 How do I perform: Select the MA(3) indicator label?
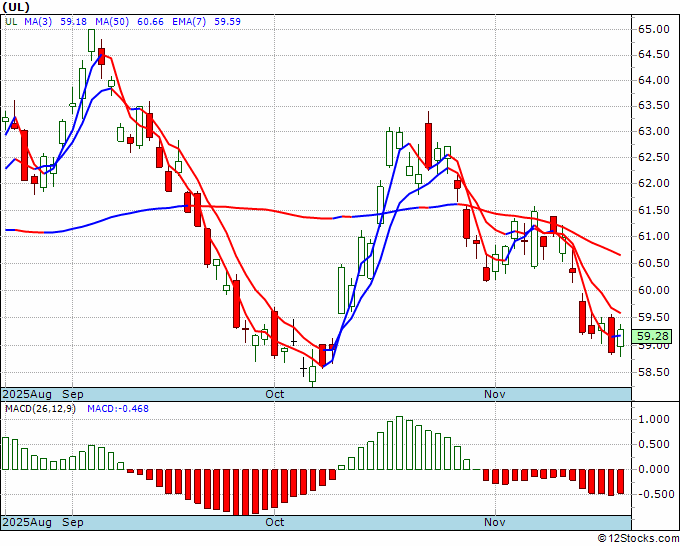tap(38, 22)
